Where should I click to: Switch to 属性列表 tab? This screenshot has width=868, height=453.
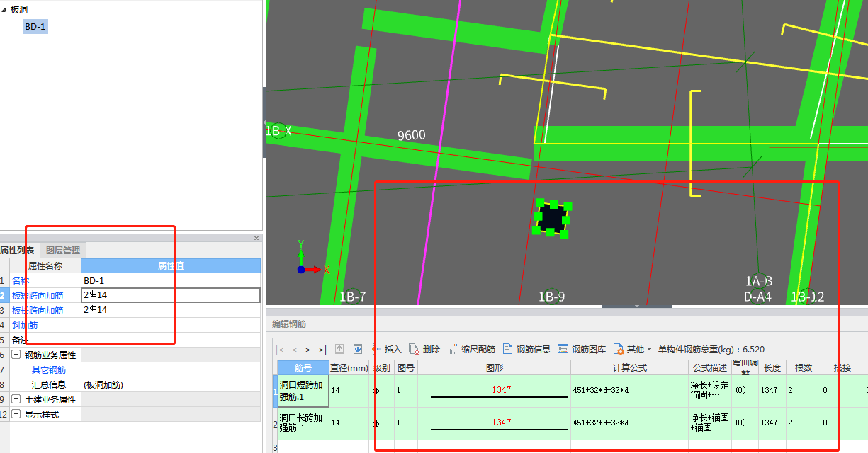click(17, 250)
